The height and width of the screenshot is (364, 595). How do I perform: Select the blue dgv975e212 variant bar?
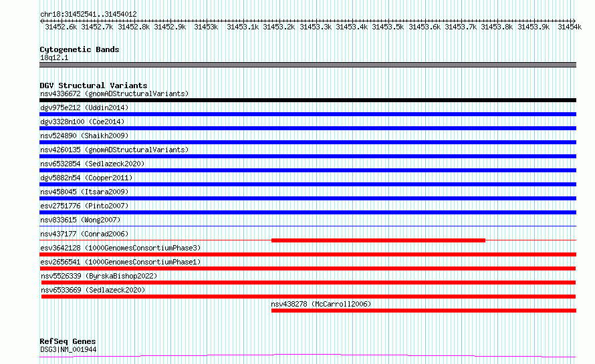308,114
